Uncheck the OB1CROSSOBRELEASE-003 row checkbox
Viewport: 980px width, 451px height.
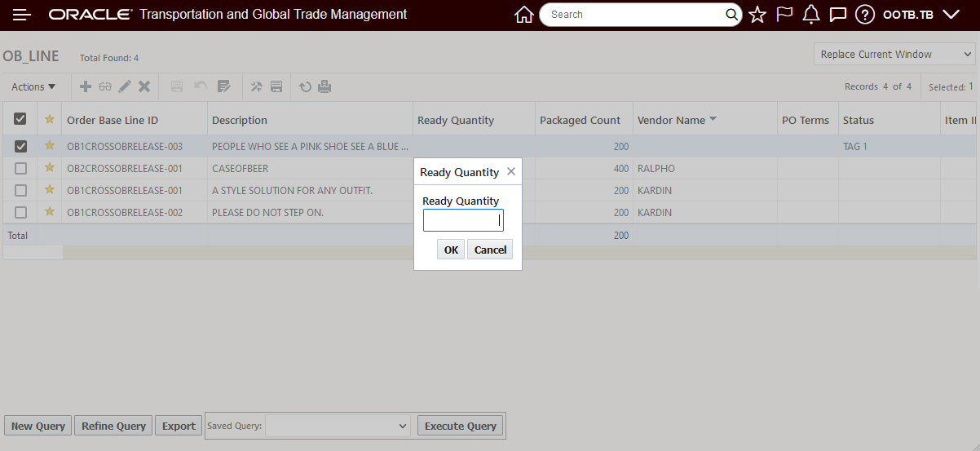(x=20, y=147)
